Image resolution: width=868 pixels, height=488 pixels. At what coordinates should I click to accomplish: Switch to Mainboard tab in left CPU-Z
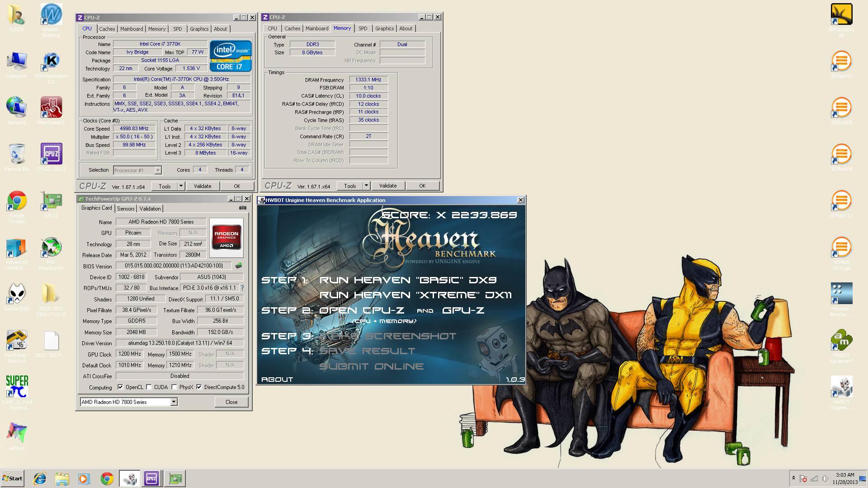(x=132, y=29)
